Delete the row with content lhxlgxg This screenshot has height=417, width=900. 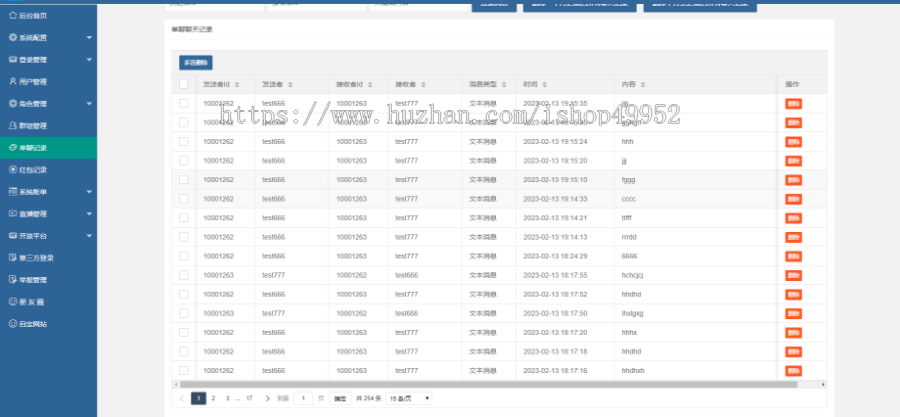tap(793, 314)
